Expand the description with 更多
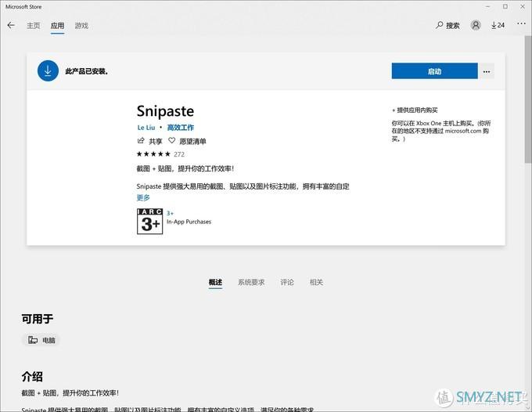Image resolution: width=532 pixels, height=412 pixels. pyautogui.click(x=143, y=197)
